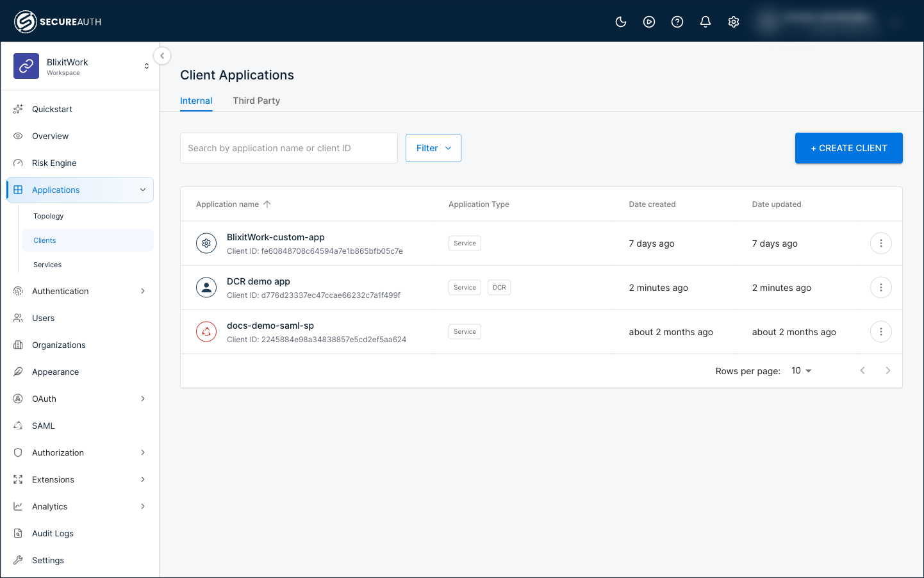Click the Applications grid icon
924x578 pixels.
pos(18,190)
